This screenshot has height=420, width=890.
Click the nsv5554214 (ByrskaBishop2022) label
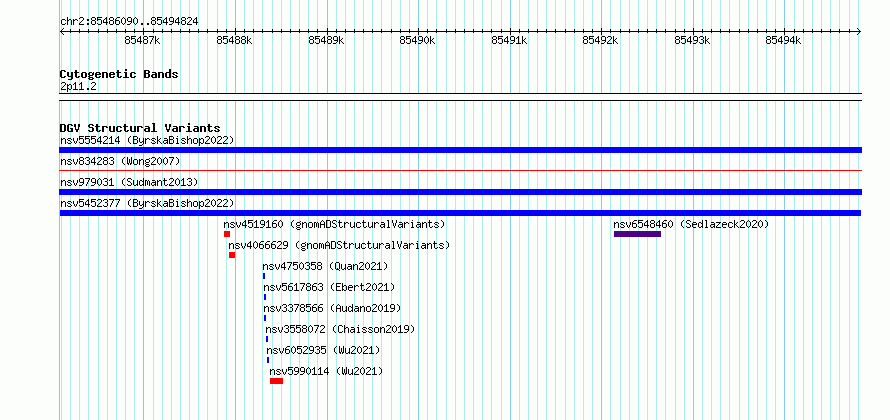coord(147,140)
